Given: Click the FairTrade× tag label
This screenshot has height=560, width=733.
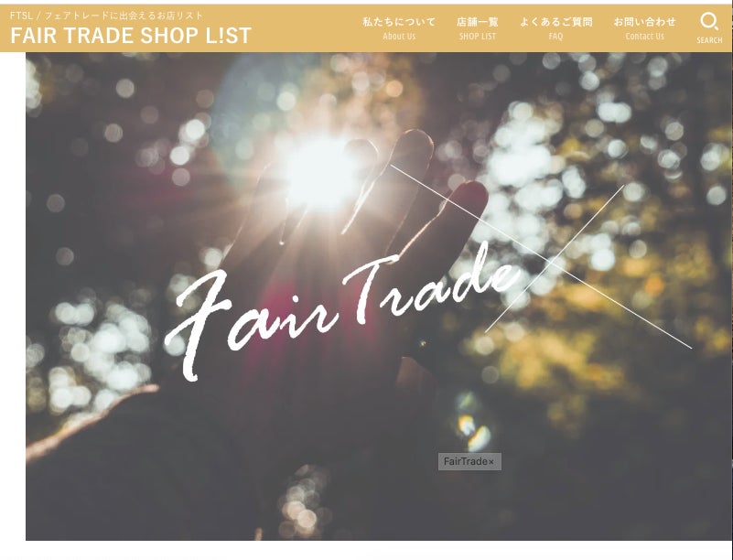Looking at the screenshot, I should [x=469, y=461].
